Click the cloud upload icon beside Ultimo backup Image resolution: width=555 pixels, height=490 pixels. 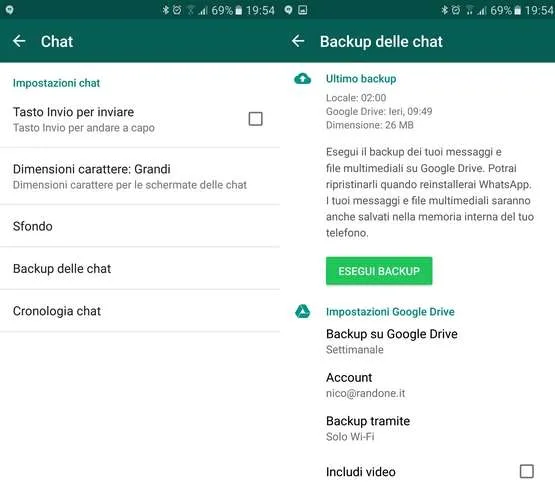point(303,79)
